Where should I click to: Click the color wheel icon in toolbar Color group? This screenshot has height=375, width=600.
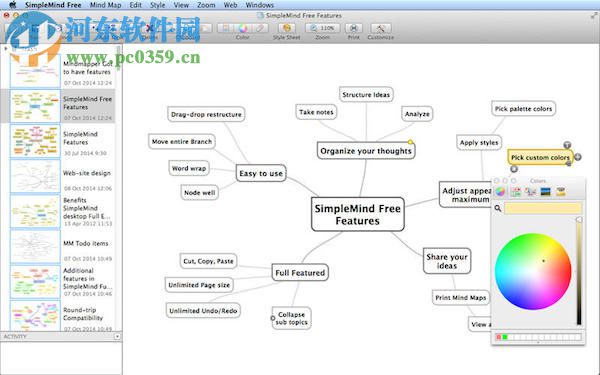(x=243, y=28)
